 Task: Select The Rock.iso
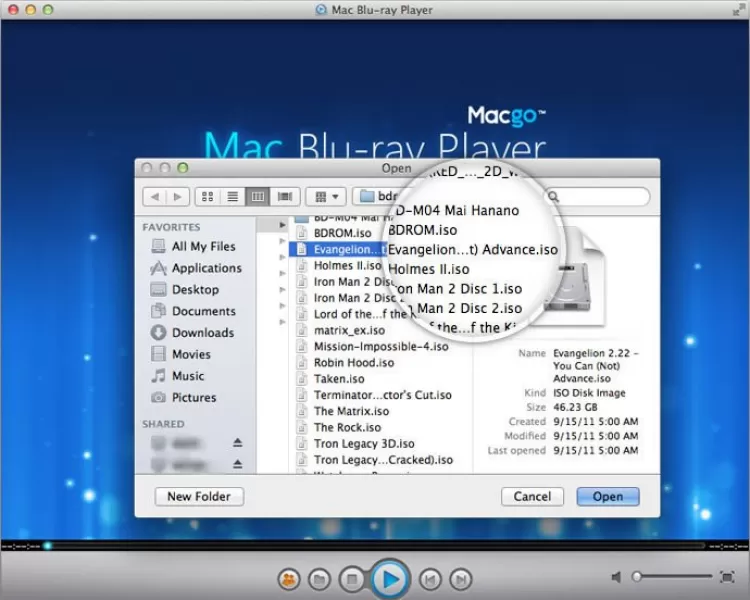347,428
